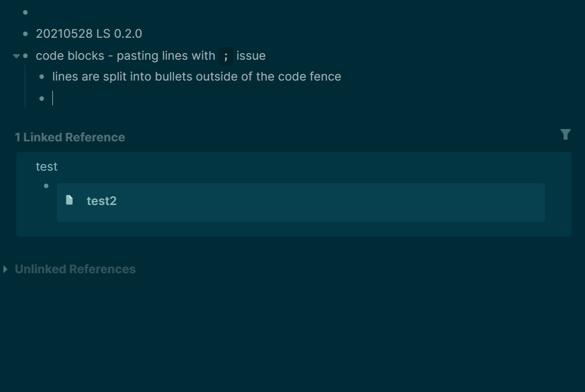This screenshot has width=585, height=392.
Task: Open the "test" page link
Action: pos(46,166)
